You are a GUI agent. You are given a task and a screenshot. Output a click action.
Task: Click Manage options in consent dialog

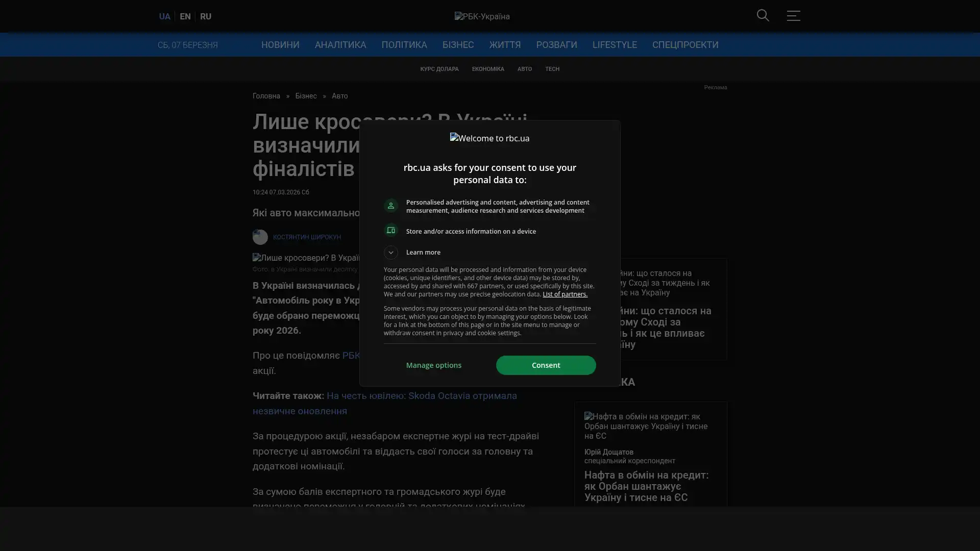pyautogui.click(x=433, y=365)
